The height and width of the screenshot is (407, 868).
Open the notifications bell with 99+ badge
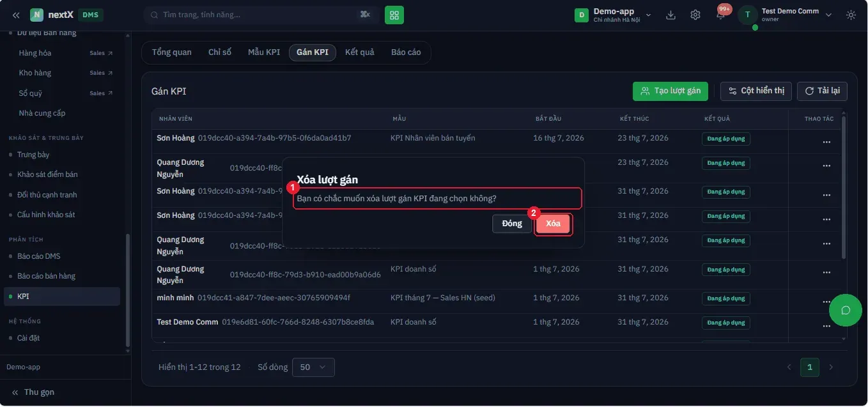[x=720, y=14]
